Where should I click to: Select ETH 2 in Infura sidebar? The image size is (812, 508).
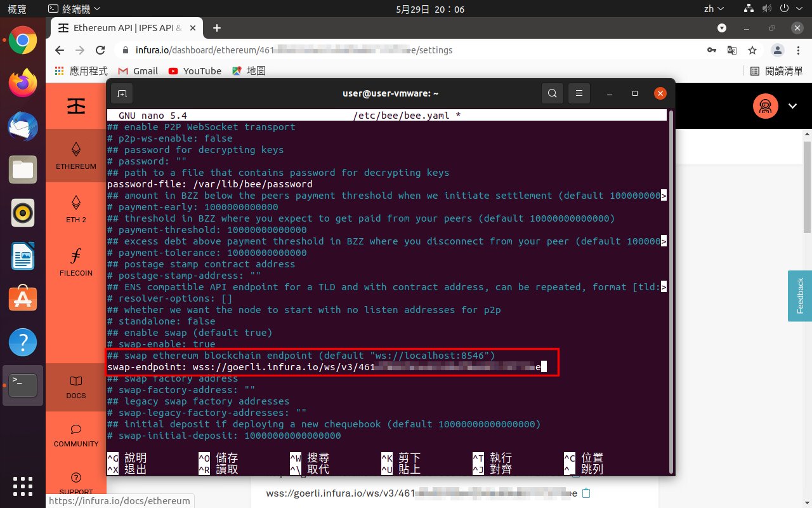pyautogui.click(x=76, y=210)
